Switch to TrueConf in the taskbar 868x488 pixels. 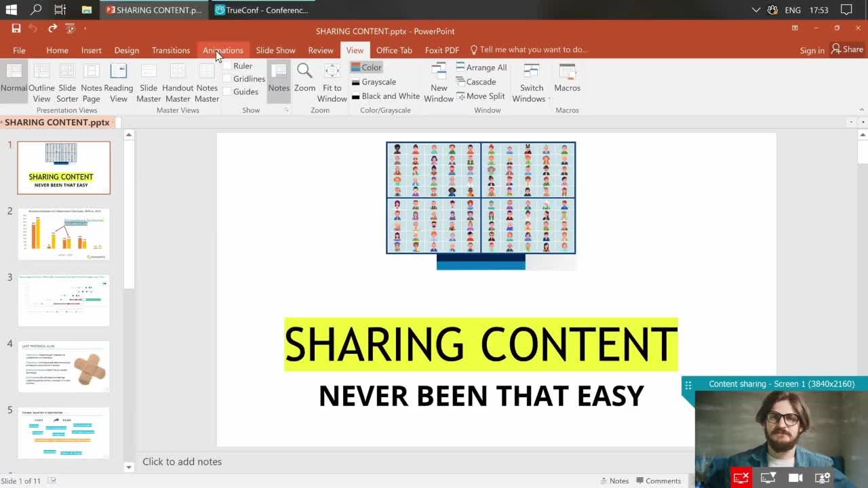coord(262,10)
